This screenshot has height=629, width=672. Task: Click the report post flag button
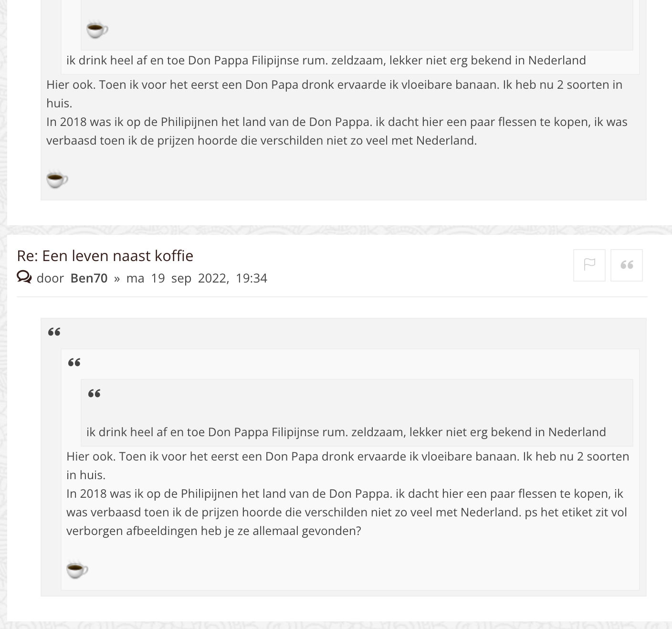589,265
